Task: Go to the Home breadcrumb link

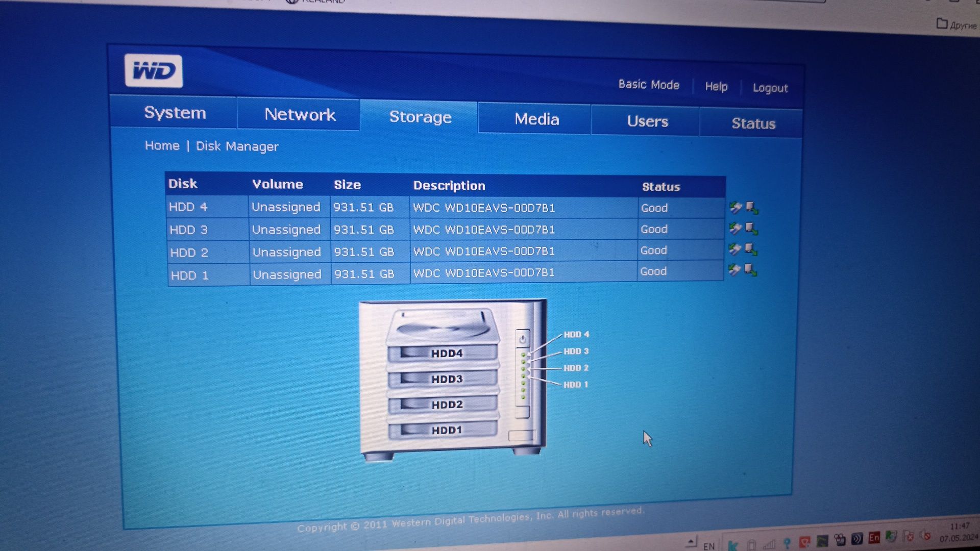Action: (x=162, y=145)
